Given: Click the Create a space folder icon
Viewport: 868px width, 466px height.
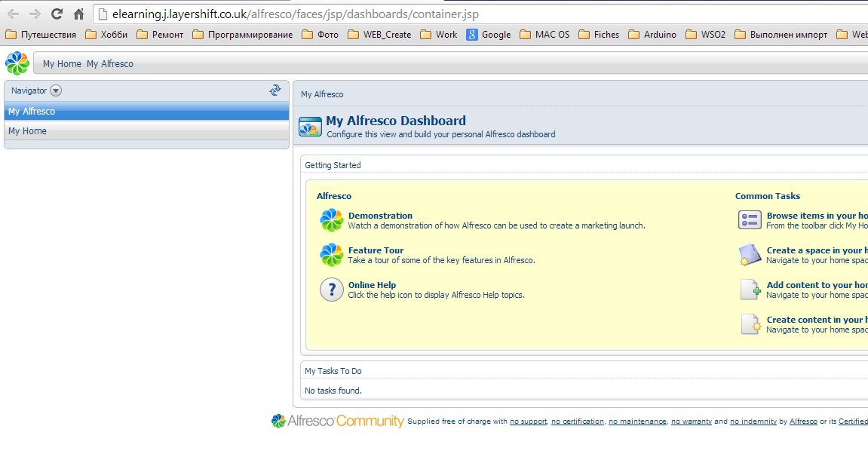Looking at the screenshot, I should [x=750, y=255].
